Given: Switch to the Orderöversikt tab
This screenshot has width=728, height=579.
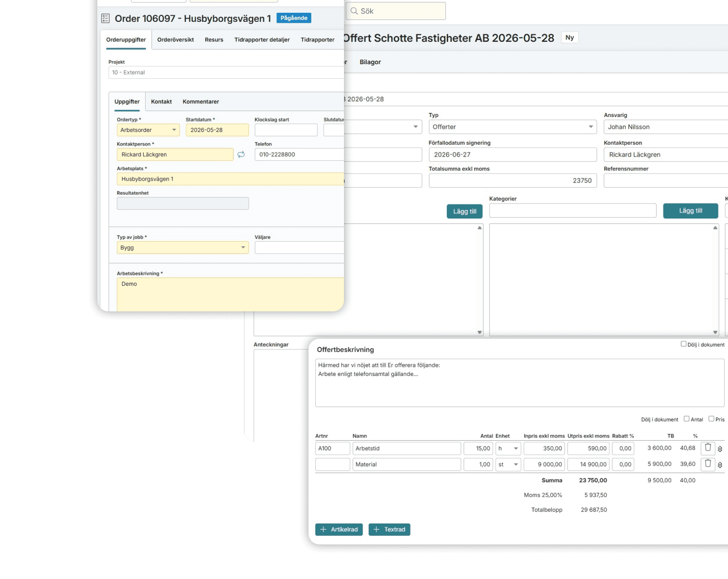Looking at the screenshot, I should click(x=176, y=40).
